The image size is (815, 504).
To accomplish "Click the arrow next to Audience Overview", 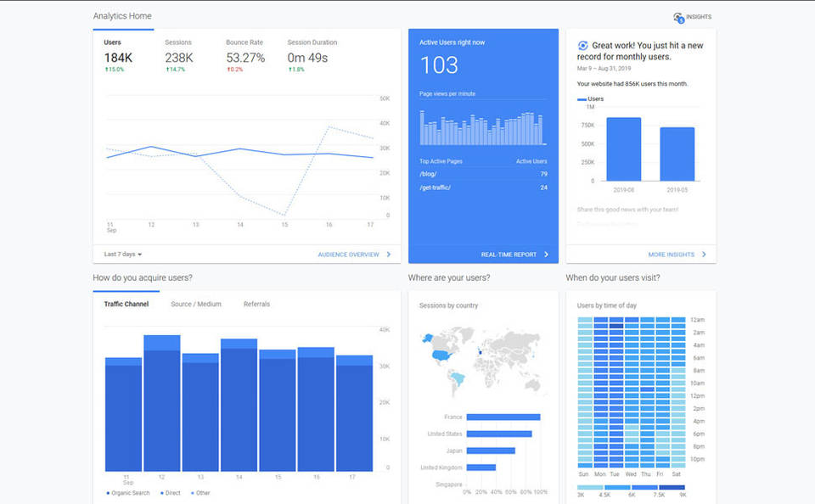I will (389, 255).
